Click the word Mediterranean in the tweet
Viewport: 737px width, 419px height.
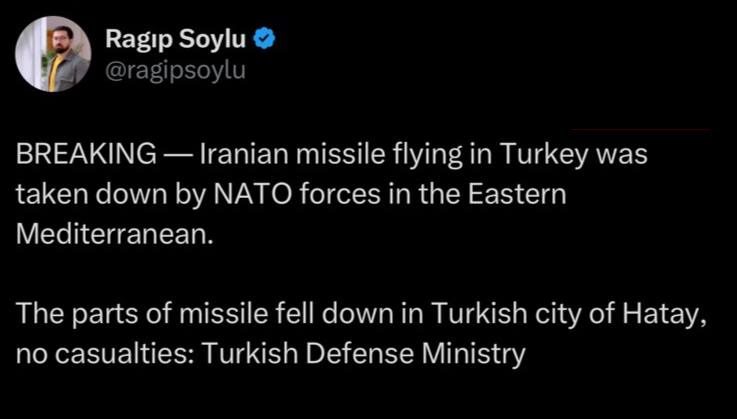(x=114, y=231)
